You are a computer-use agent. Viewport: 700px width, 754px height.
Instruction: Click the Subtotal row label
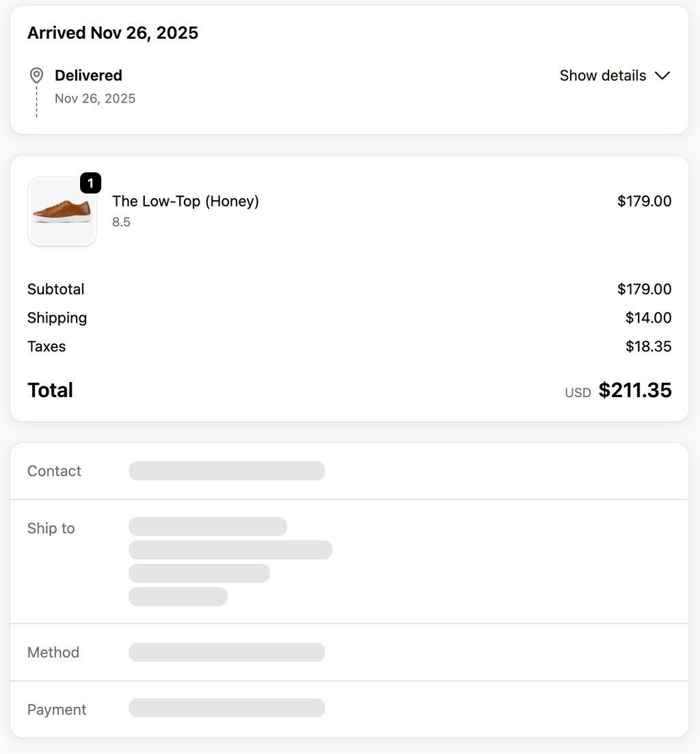click(x=56, y=289)
